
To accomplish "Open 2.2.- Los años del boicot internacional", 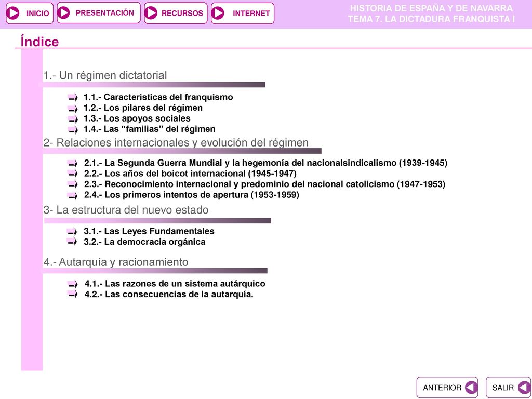I will point(190,174).
